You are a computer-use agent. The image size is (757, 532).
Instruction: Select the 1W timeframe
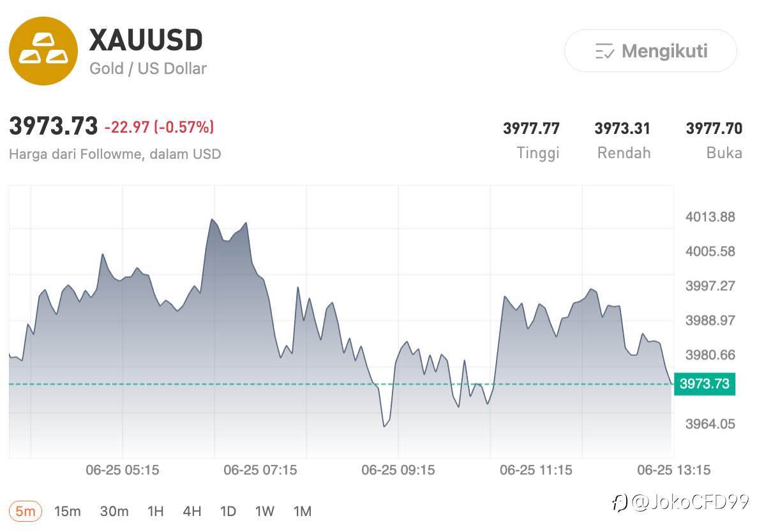[264, 511]
